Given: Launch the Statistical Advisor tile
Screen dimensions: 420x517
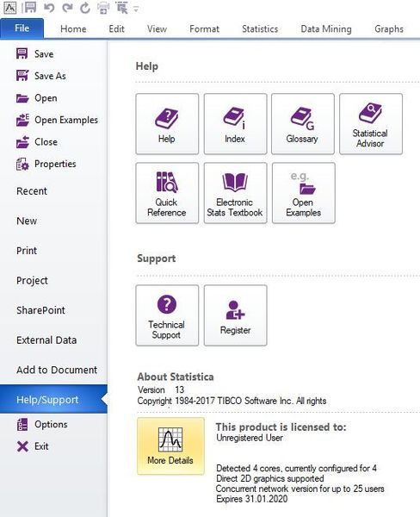Looking at the screenshot, I should click(x=371, y=124).
